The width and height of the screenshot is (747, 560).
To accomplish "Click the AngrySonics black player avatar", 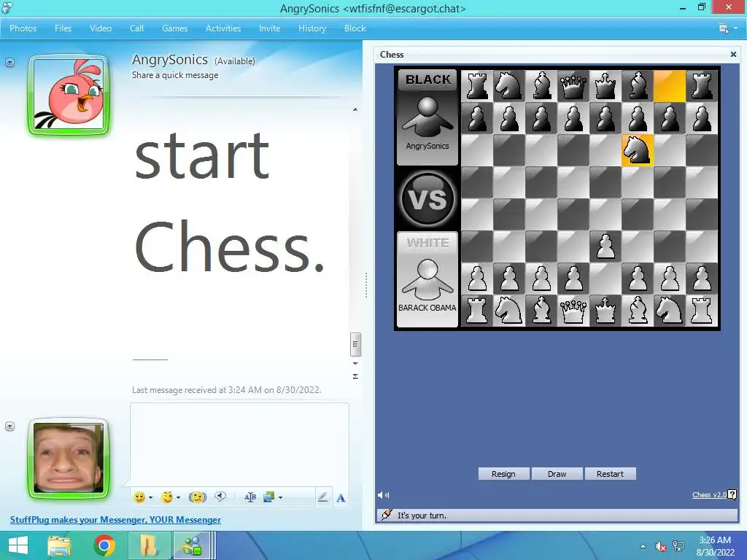I will click(x=427, y=117).
